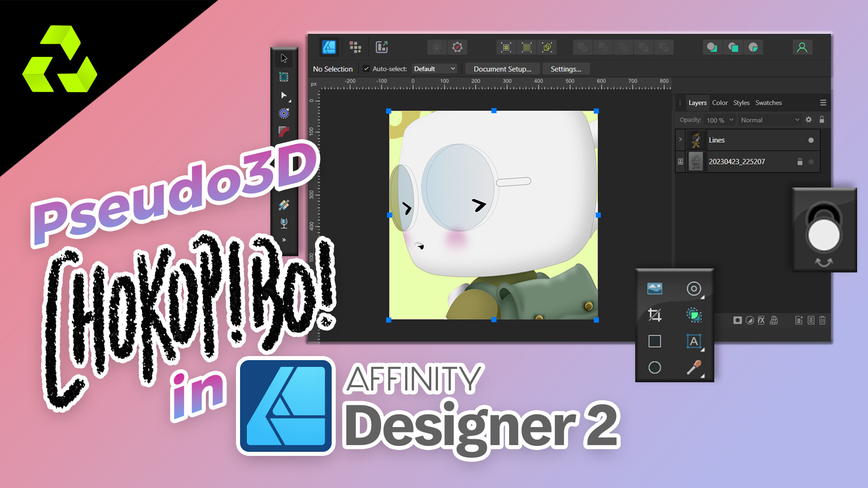Select the Corner tool
The height and width of the screenshot is (488, 868).
284,131
